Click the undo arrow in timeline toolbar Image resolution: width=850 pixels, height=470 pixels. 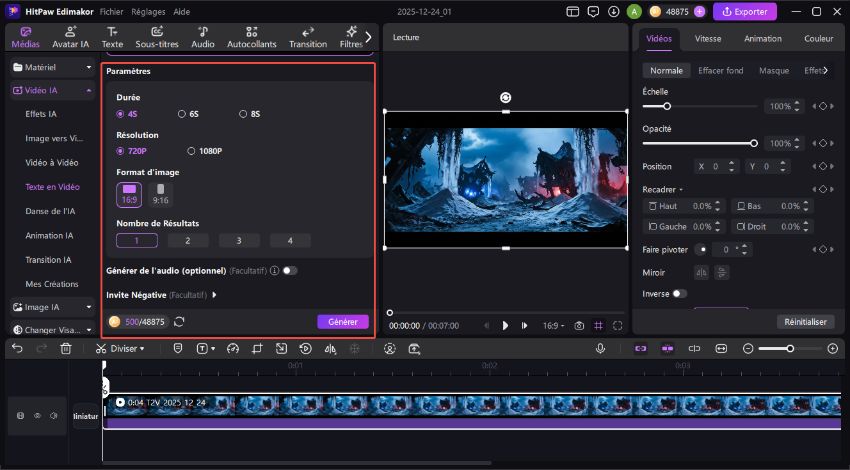tap(17, 348)
